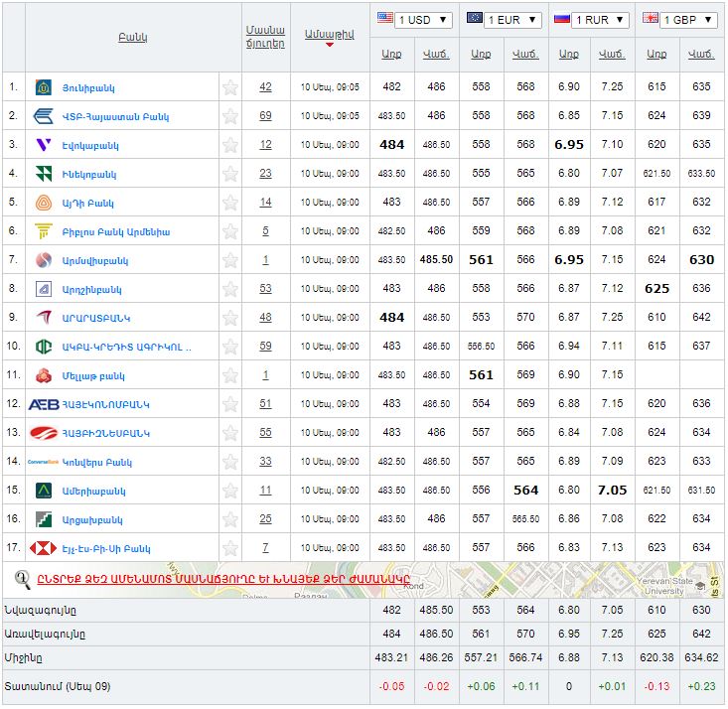The height and width of the screenshot is (709, 728).
Task: Click the Evocabank purple V logo
Action: [43, 145]
